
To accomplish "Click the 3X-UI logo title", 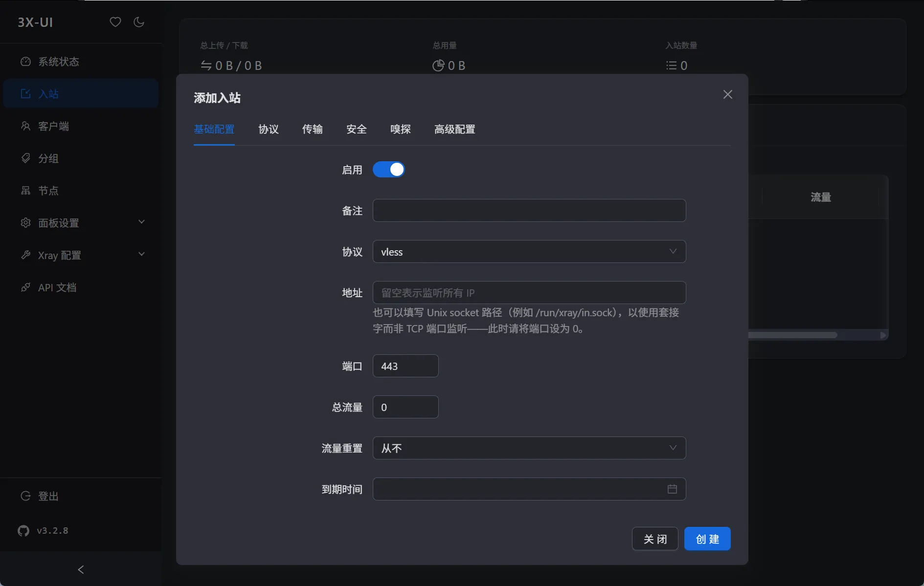I will click(35, 22).
